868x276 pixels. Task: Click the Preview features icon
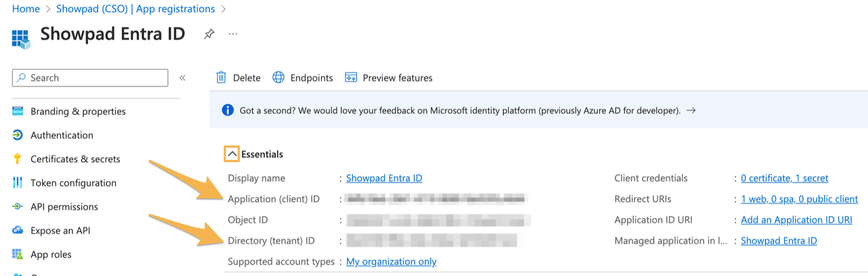click(351, 78)
